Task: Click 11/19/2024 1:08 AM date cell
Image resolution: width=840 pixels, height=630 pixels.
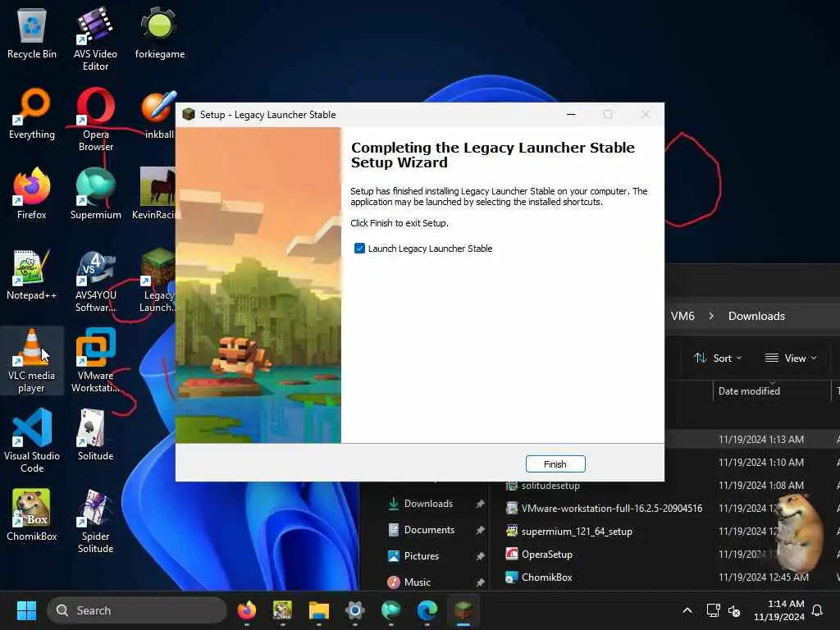Action: [x=761, y=486]
